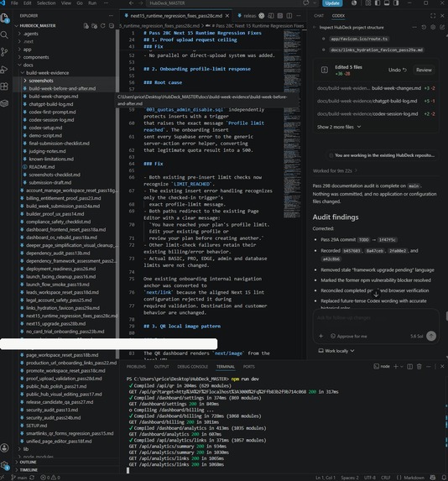Undo the Codex file edits
Screen dimensions: 448x481
coord(397,70)
